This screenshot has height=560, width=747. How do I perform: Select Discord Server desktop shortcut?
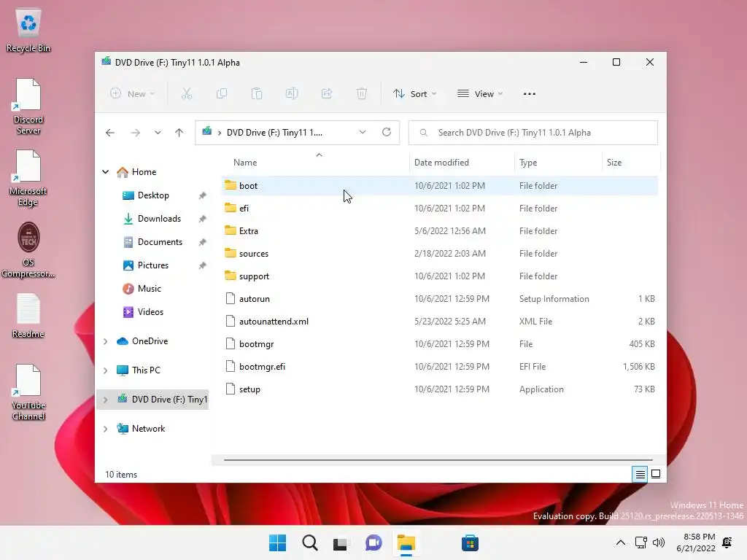28,106
